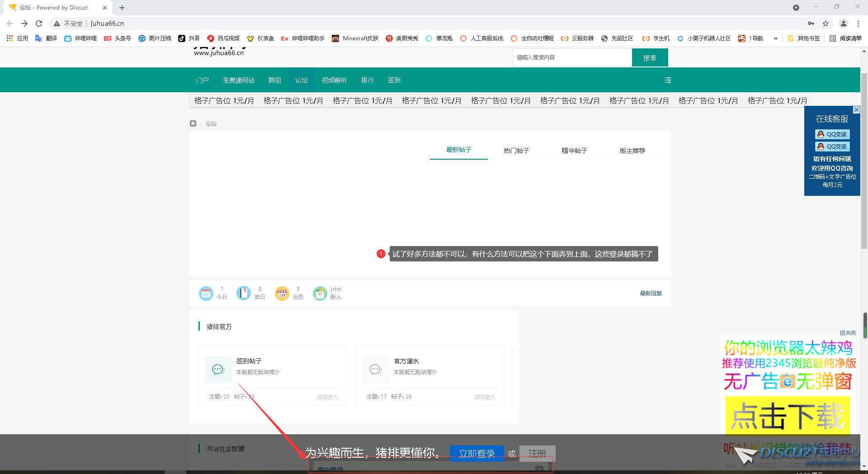Open the list menu icon in green navbar
This screenshot has width=868, height=474.
click(x=668, y=80)
